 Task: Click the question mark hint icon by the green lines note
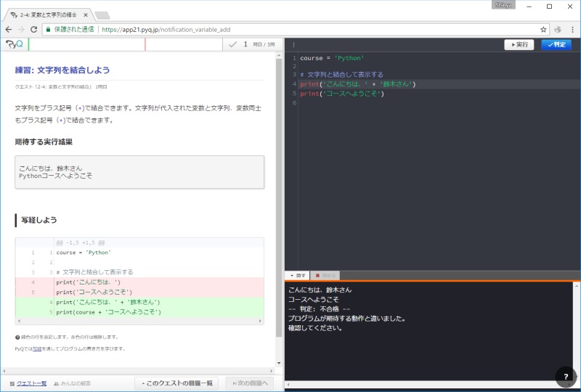tap(17, 337)
